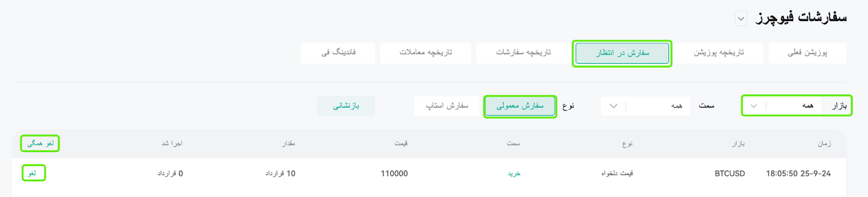The height and width of the screenshot is (197, 868).
Task: Open the بازار market filter dropdown
Action: 796,106
